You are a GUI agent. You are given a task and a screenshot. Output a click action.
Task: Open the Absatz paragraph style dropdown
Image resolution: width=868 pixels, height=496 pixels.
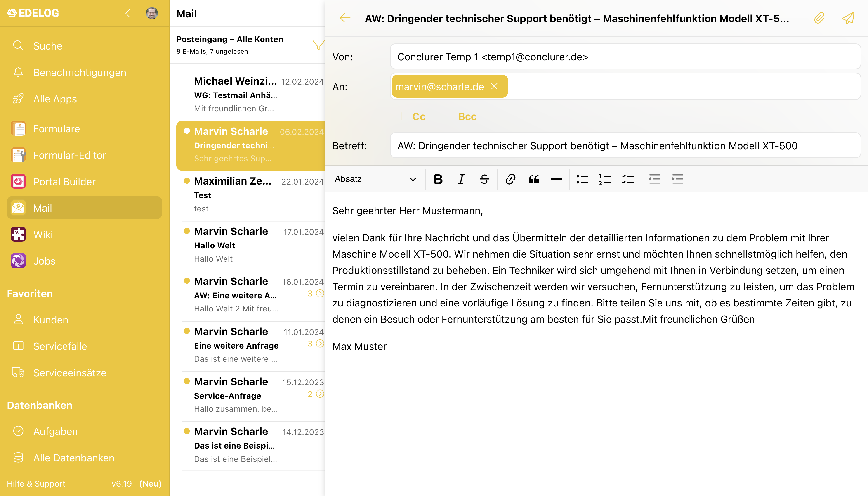[x=375, y=179]
